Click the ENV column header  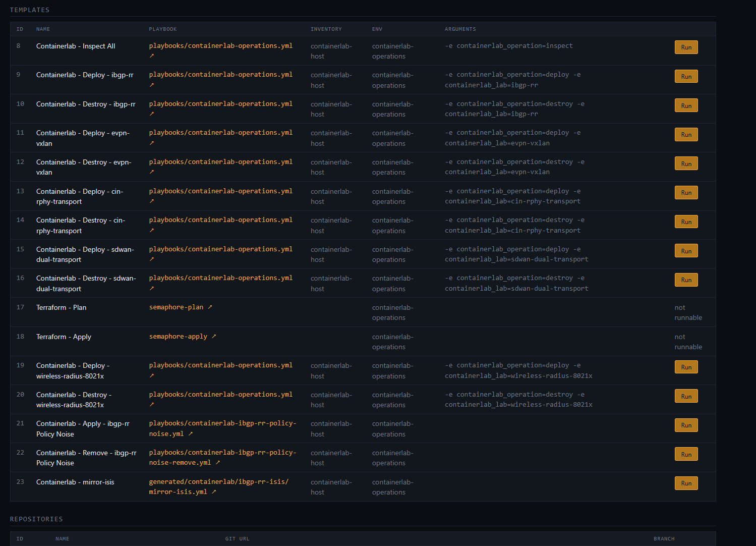click(x=377, y=29)
